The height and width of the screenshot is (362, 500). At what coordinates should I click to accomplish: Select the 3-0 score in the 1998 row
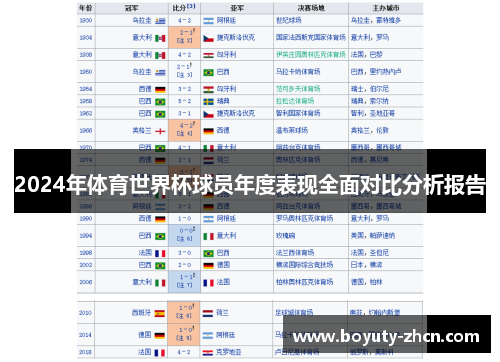tap(184, 253)
